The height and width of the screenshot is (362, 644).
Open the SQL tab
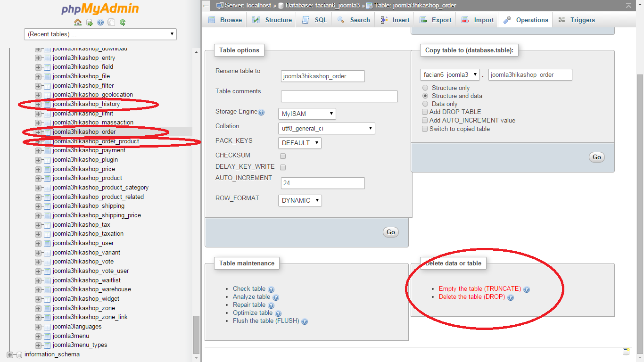tap(314, 20)
